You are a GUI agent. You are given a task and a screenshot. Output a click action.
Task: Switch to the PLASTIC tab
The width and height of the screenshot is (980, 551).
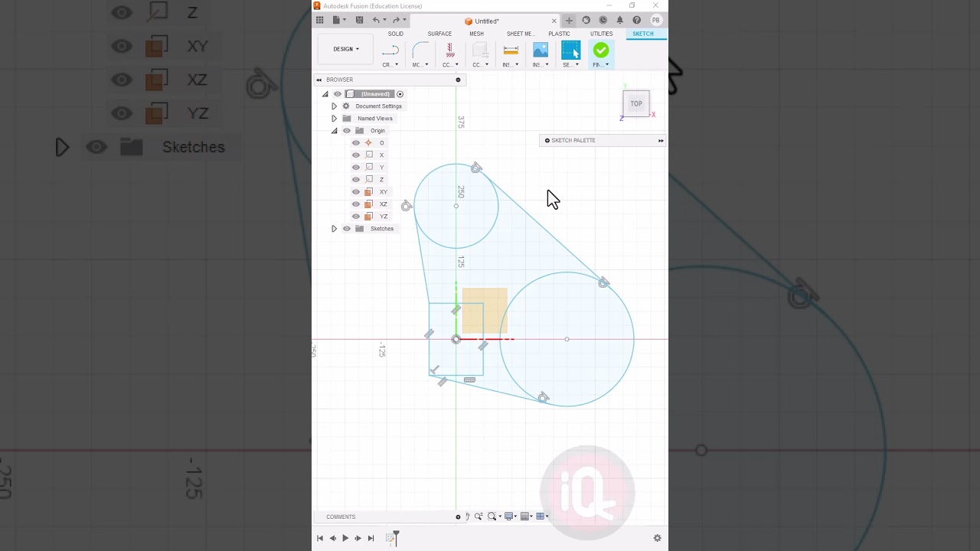point(559,34)
